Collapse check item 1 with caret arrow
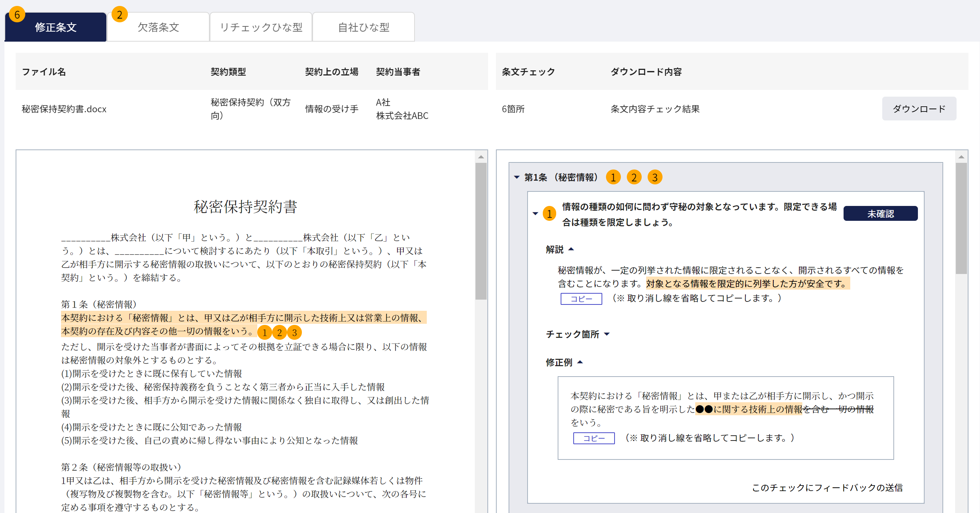Image resolution: width=980 pixels, height=513 pixels. [x=535, y=214]
